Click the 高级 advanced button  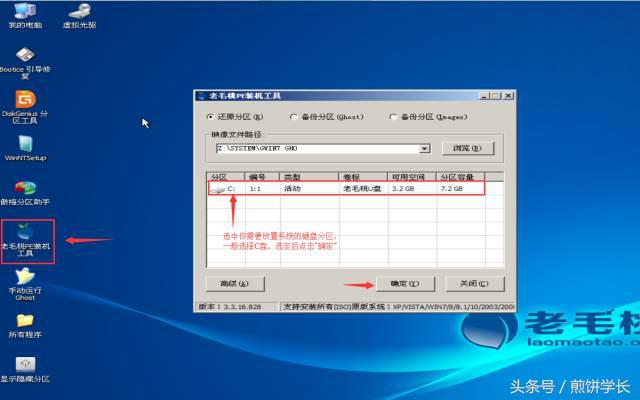click(235, 284)
